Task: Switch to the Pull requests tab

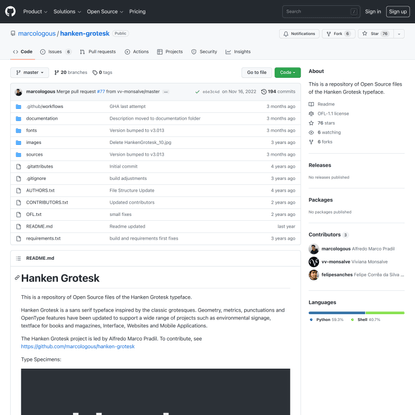Action: [x=98, y=52]
